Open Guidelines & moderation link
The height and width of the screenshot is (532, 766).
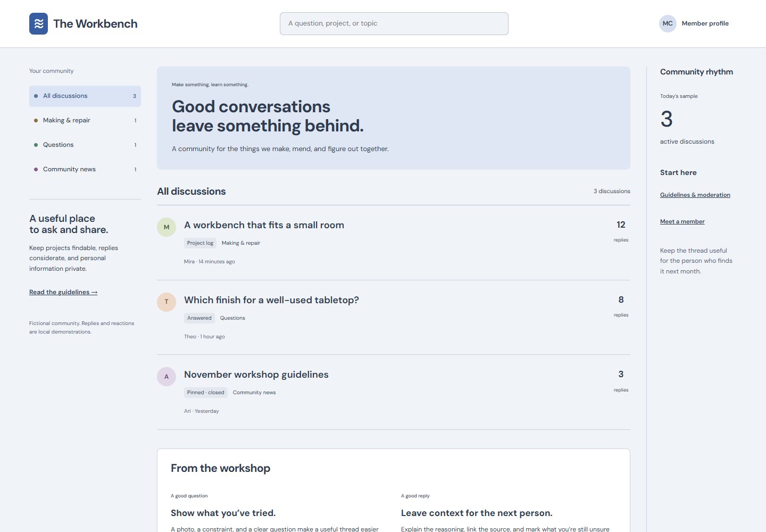695,195
